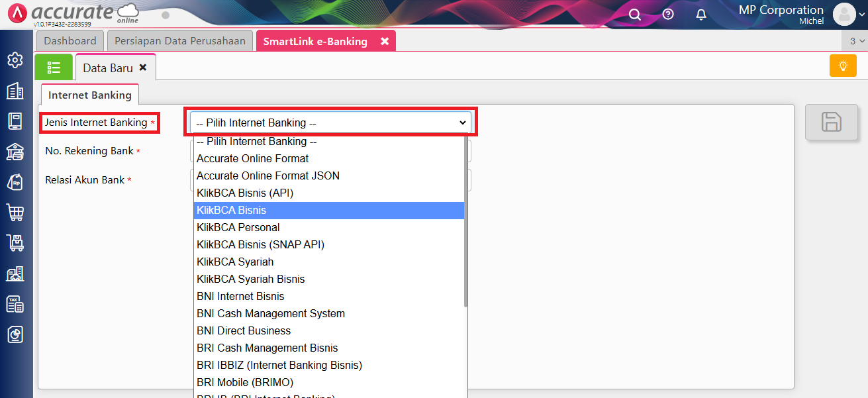Select KlikBCA Bisnis from the list
The height and width of the screenshot is (398, 868).
click(x=232, y=210)
